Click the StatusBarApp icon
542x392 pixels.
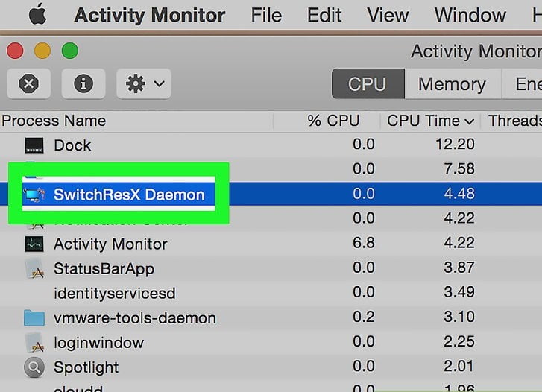tap(34, 269)
